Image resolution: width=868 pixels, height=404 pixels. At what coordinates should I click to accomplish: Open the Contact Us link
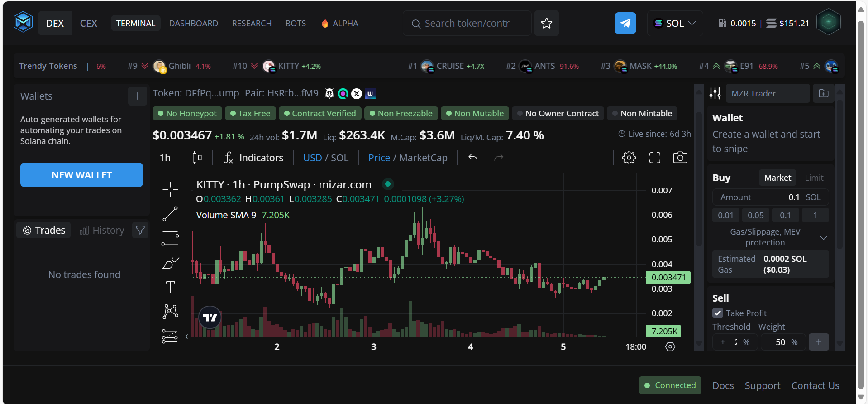815,385
